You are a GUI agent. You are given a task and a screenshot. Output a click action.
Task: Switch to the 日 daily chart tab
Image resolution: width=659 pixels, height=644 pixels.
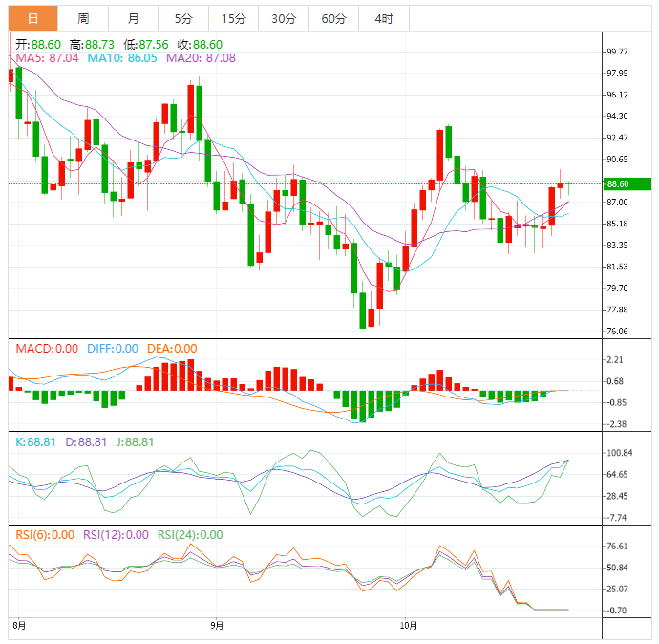pyautogui.click(x=33, y=19)
